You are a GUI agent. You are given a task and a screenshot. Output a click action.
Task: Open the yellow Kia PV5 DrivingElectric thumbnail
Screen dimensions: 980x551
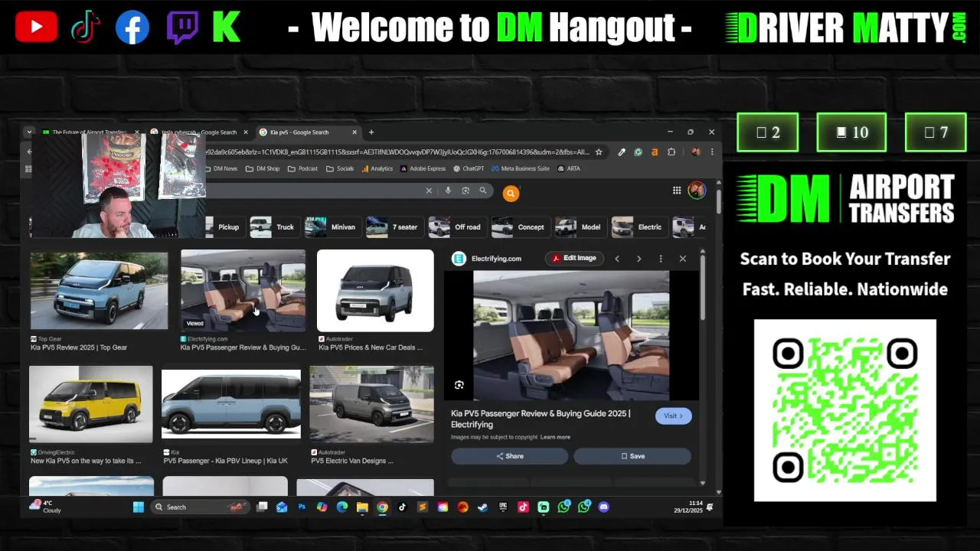[x=91, y=404]
